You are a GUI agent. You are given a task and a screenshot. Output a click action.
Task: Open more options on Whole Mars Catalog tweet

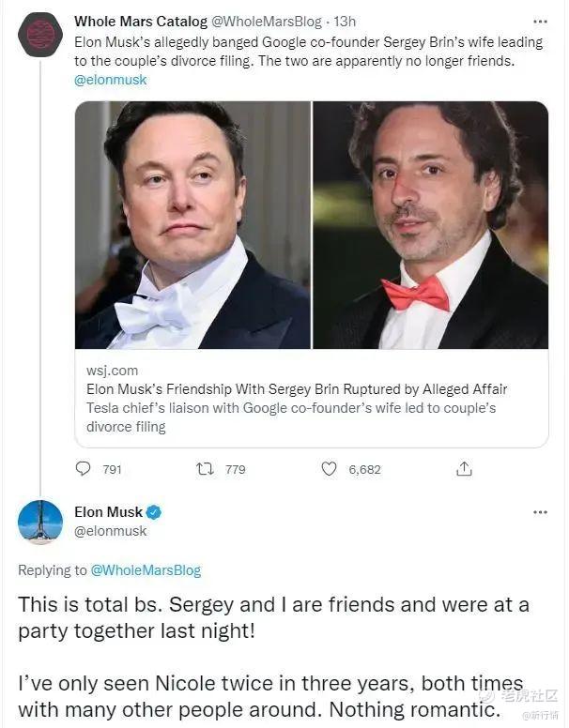coord(540,21)
